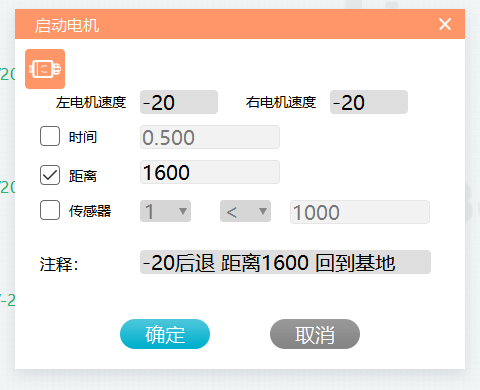Uncheck the 距离 checkbox
480x390 pixels.
50,175
